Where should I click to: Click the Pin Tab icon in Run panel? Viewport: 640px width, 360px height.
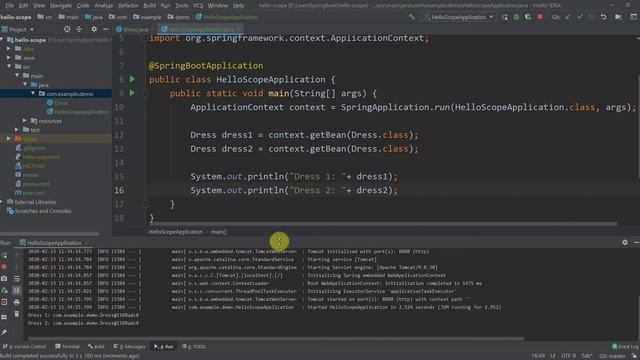(x=4, y=332)
